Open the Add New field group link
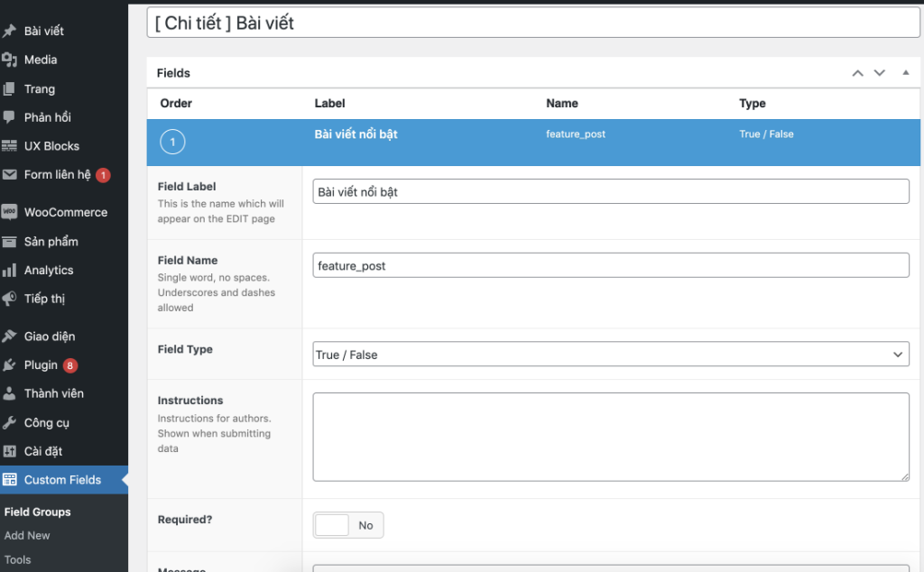This screenshot has width=924, height=572. pyautogui.click(x=27, y=535)
